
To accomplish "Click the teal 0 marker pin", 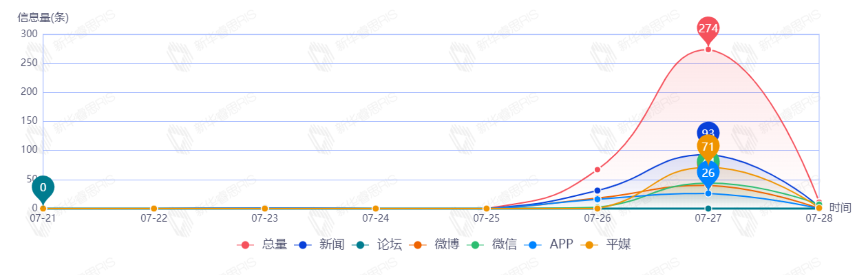I will click(43, 187).
